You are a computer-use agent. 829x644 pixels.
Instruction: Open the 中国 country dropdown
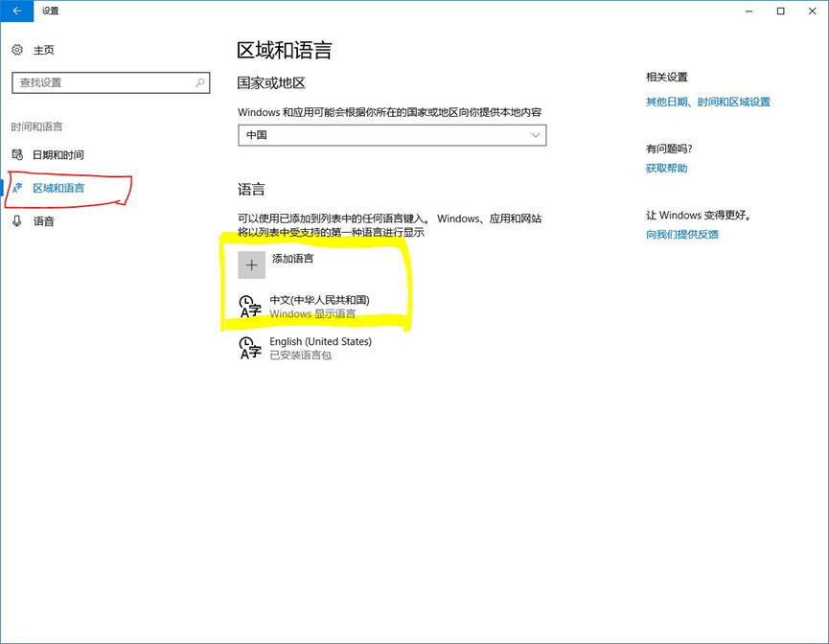392,135
